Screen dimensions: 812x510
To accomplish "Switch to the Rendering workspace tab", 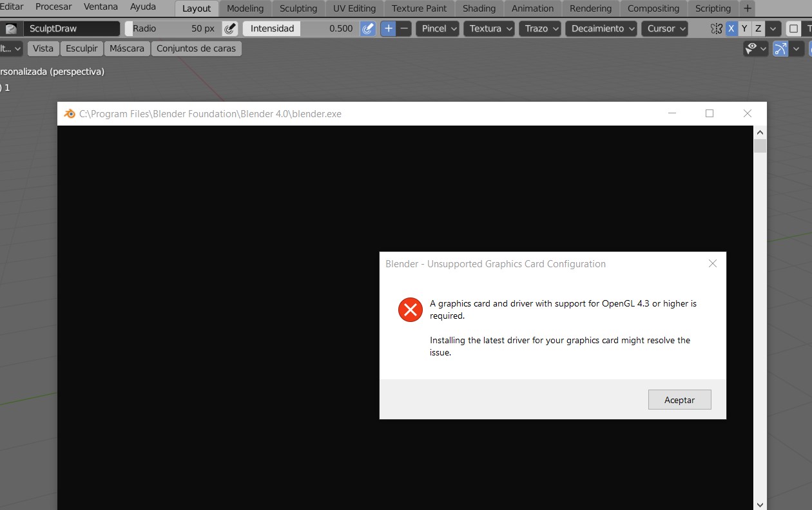I will click(x=590, y=8).
